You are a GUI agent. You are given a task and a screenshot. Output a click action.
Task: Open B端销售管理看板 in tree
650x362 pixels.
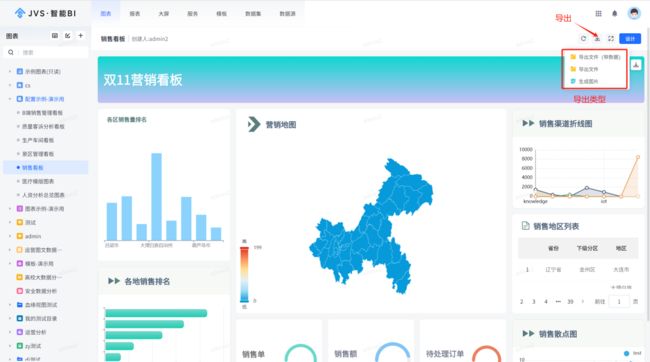42,113
